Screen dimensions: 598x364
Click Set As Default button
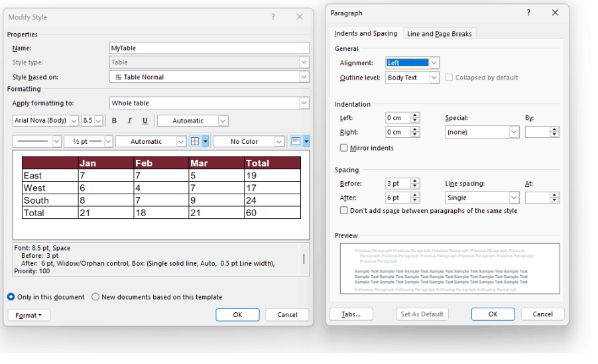[422, 314]
